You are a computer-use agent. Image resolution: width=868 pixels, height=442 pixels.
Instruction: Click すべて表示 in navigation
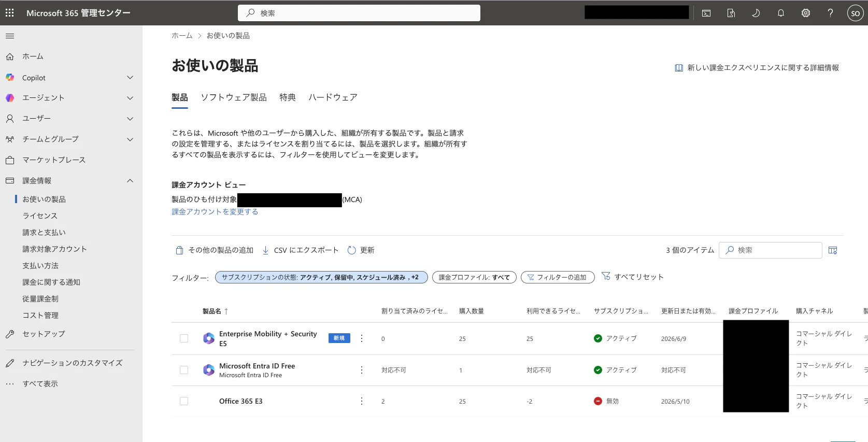[x=40, y=384]
